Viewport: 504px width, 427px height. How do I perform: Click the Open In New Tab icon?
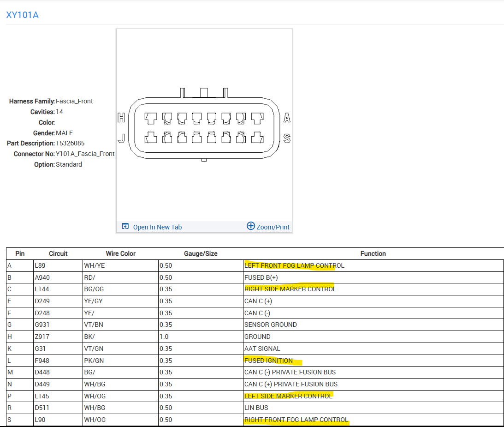(x=125, y=226)
